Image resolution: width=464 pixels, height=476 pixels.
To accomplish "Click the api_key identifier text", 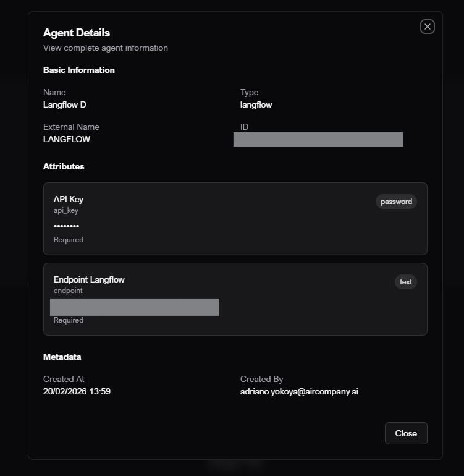I will [x=66, y=210].
